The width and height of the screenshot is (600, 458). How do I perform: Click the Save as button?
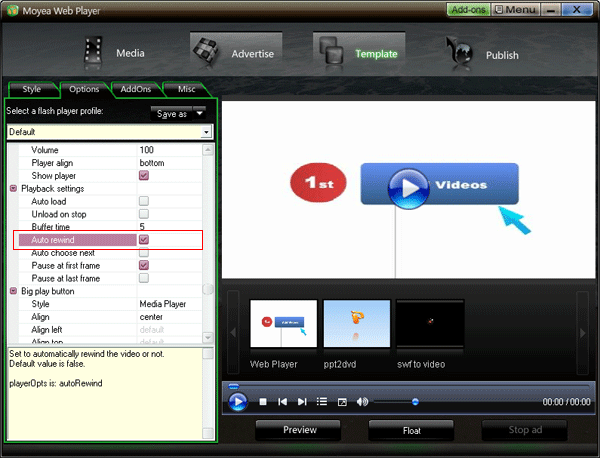coord(172,114)
